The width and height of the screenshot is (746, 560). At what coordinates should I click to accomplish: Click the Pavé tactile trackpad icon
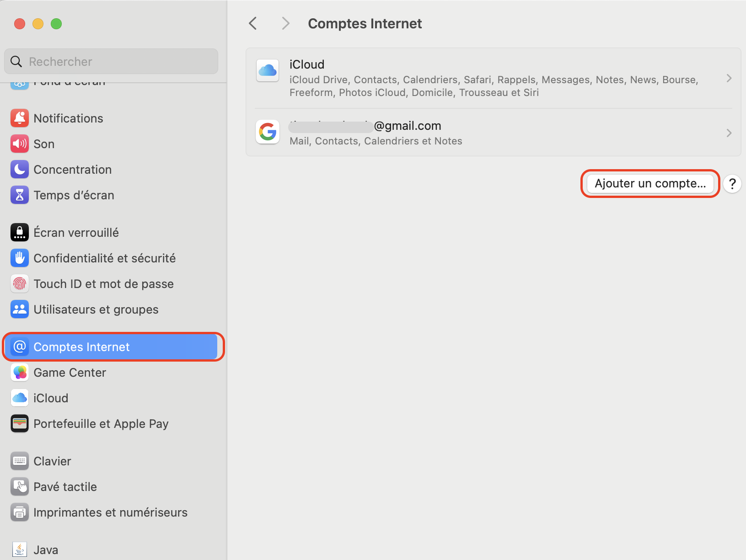click(20, 487)
